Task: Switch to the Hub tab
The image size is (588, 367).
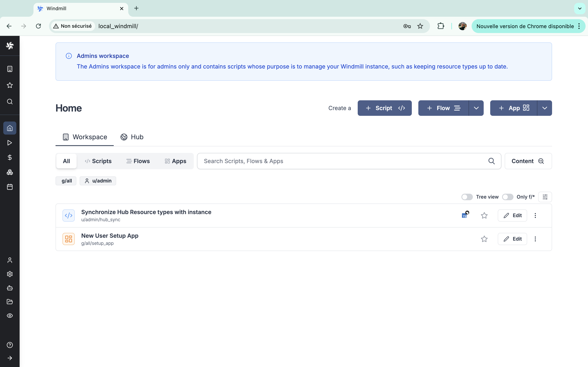Action: (132, 137)
